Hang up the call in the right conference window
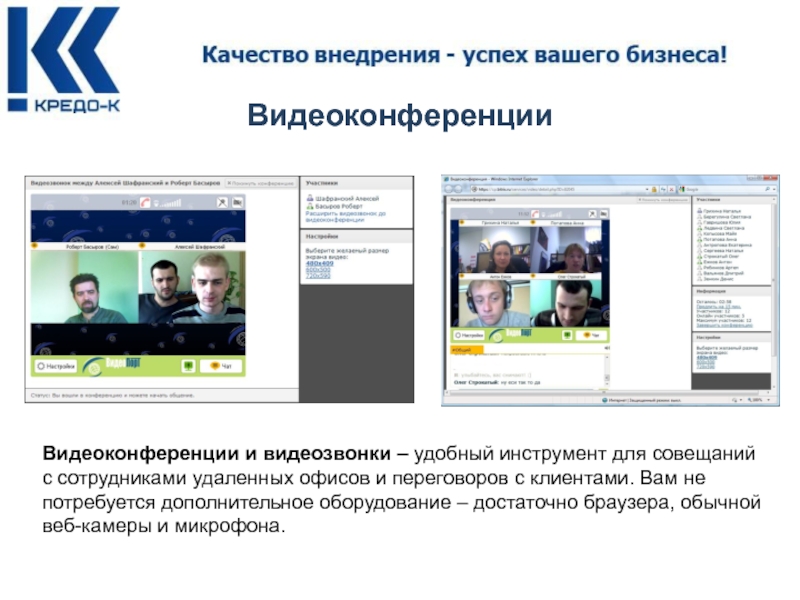 coord(535,214)
